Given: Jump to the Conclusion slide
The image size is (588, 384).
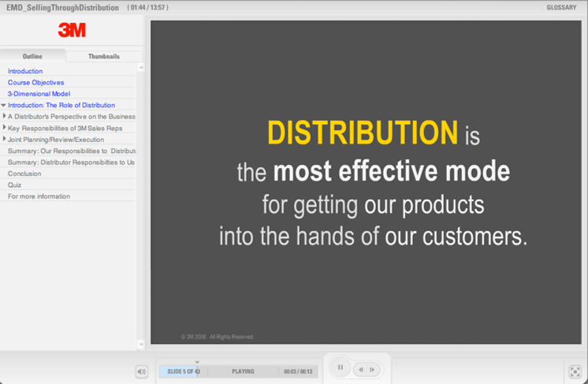Looking at the screenshot, I should coord(24,173).
